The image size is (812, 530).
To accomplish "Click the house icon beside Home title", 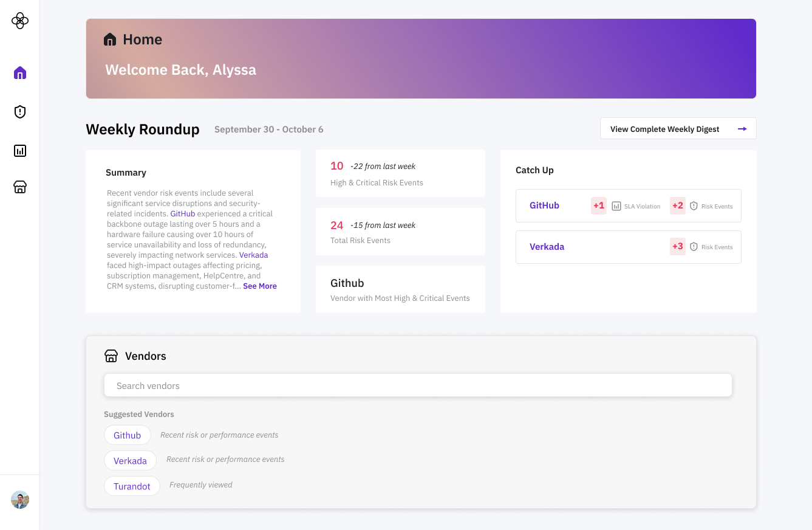I will click(x=110, y=40).
